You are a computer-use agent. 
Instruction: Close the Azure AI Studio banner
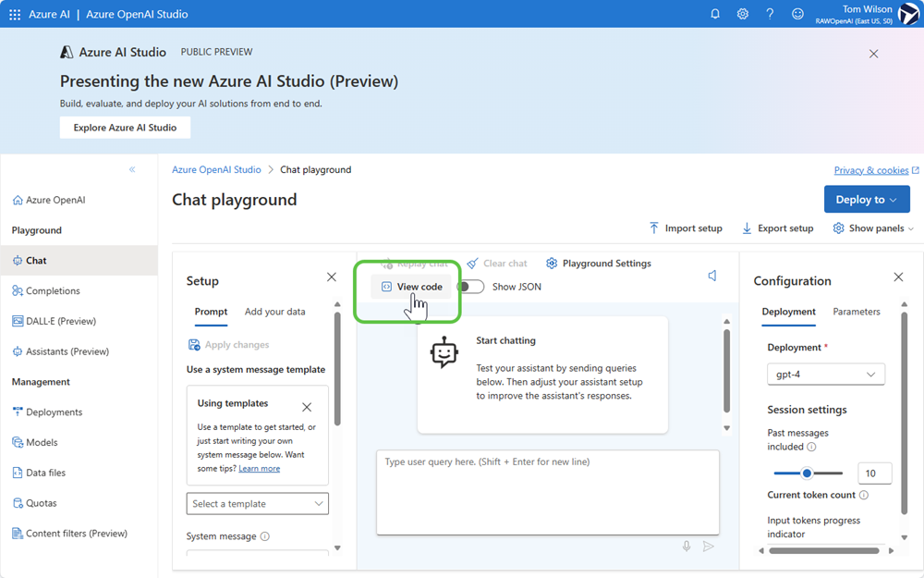coord(873,54)
